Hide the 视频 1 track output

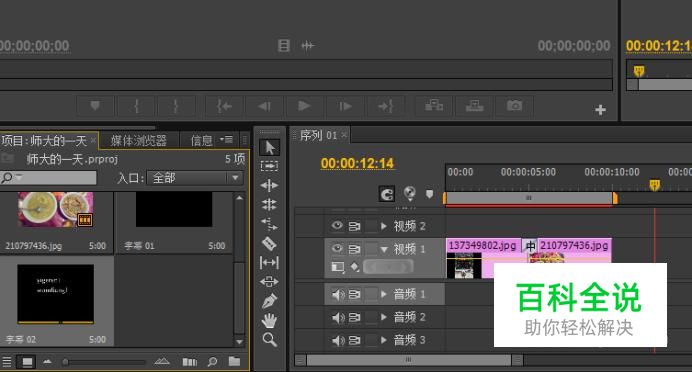(337, 248)
